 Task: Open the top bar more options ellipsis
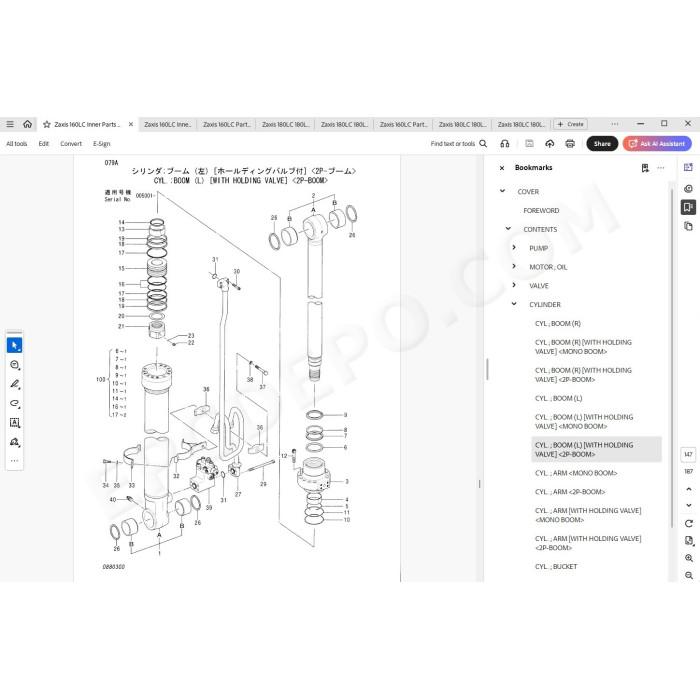[x=615, y=124]
